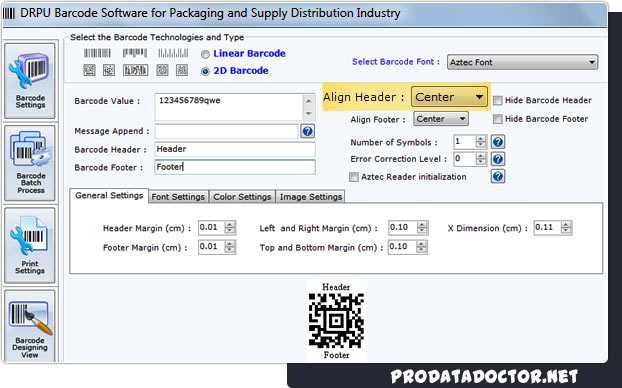Image resolution: width=622 pixels, height=388 pixels.
Task: Click the Barcode Header input field
Action: pos(235,149)
